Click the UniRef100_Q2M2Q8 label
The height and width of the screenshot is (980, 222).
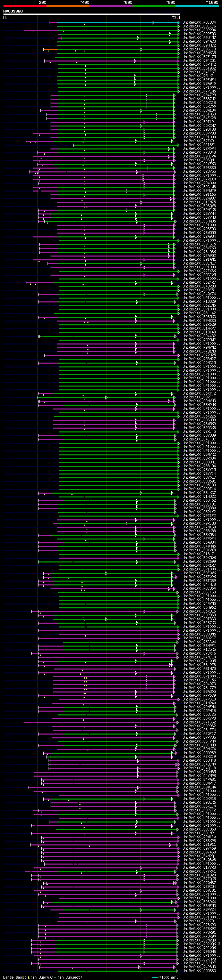click(199, 940)
